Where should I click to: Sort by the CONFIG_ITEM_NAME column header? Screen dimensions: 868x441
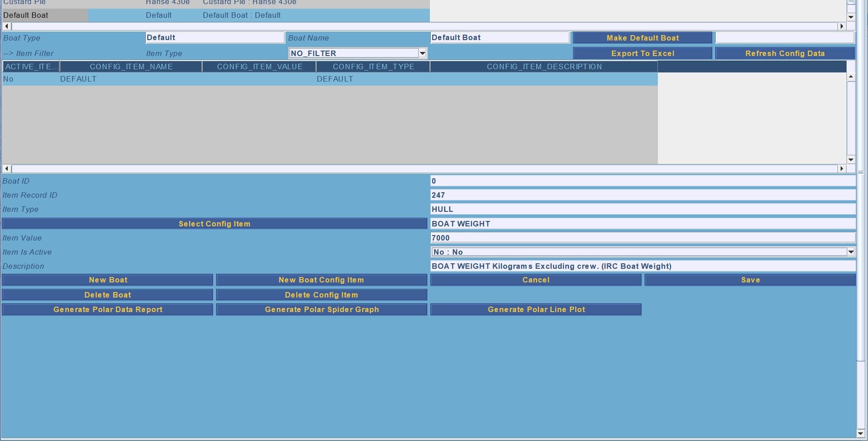click(131, 67)
